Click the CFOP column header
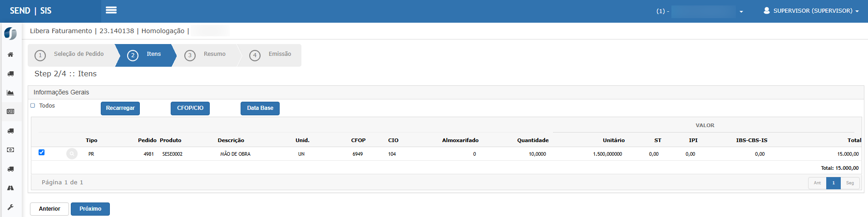This screenshot has width=868, height=217. point(358,140)
